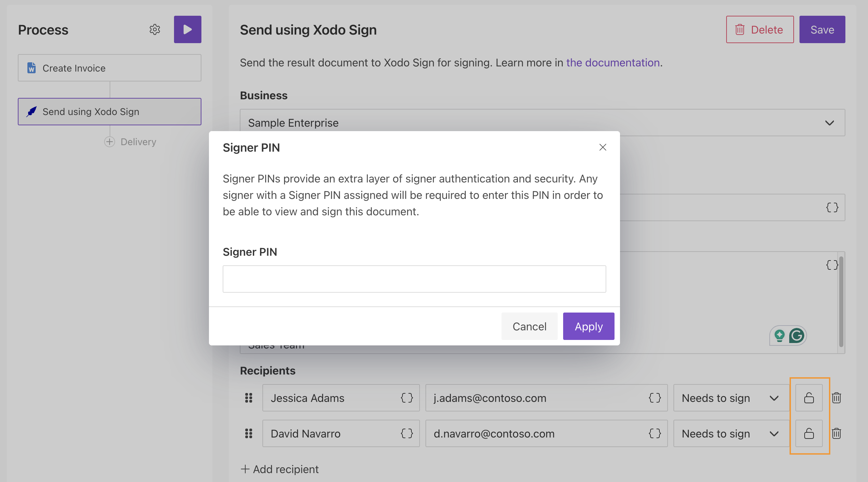Add a Delivery step
Screen dimensions: 868x482
coord(130,142)
